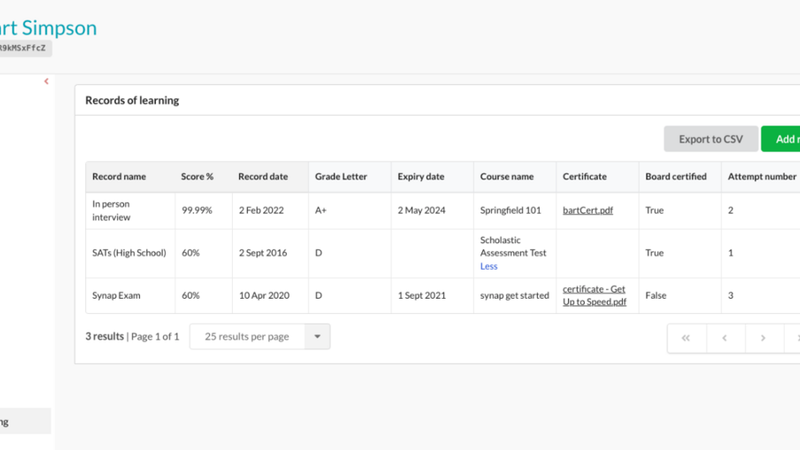Open bartCert.pdf certificate link

(588, 210)
